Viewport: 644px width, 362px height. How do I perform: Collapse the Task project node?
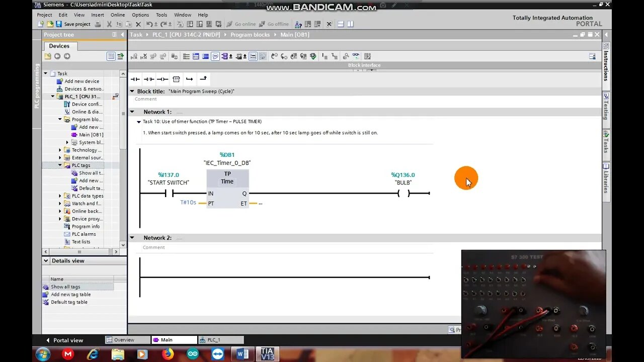pyautogui.click(x=46, y=73)
